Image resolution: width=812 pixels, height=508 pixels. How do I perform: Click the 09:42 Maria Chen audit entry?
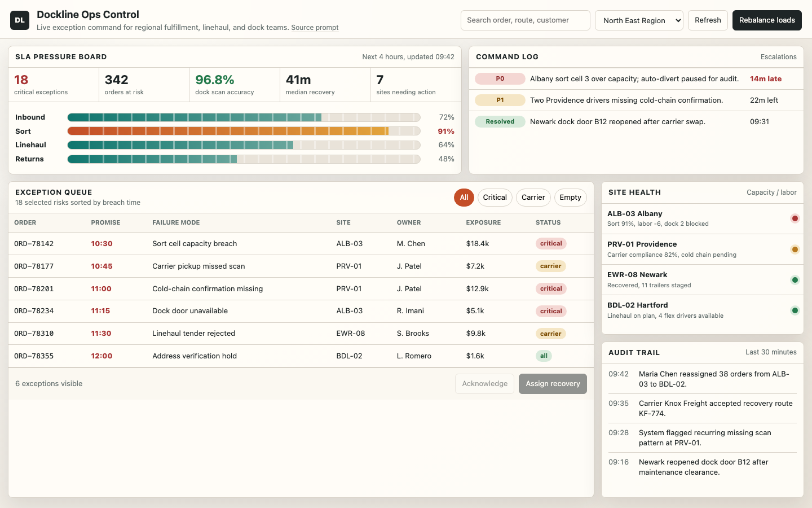tap(703, 379)
